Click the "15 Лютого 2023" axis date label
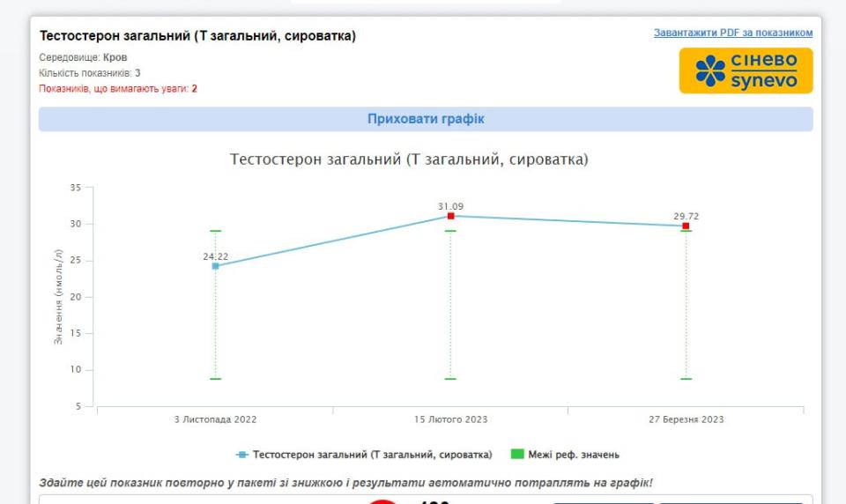Screen dimensions: 846x504 pyautogui.click(x=450, y=419)
